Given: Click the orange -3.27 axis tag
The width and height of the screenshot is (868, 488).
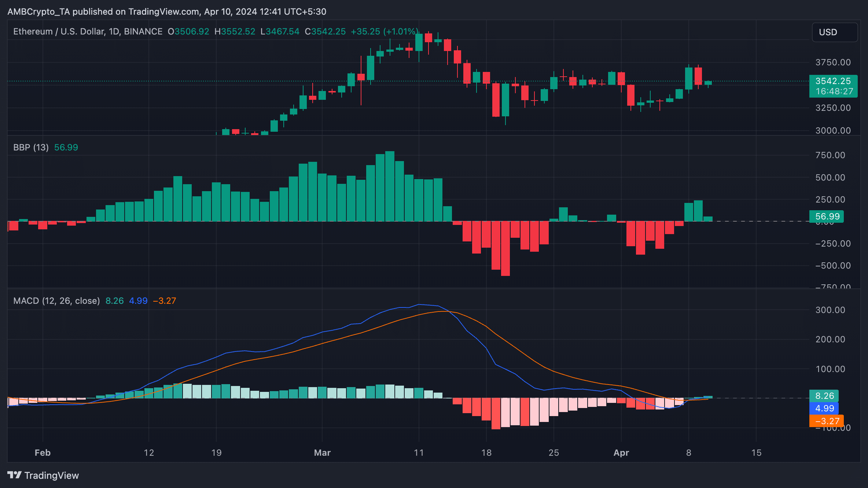Looking at the screenshot, I should click(827, 421).
